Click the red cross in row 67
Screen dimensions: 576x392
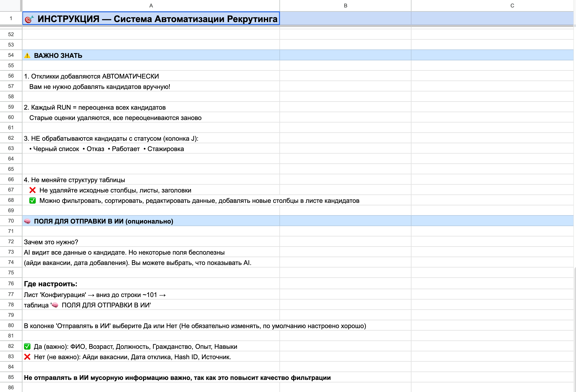pyautogui.click(x=32, y=190)
